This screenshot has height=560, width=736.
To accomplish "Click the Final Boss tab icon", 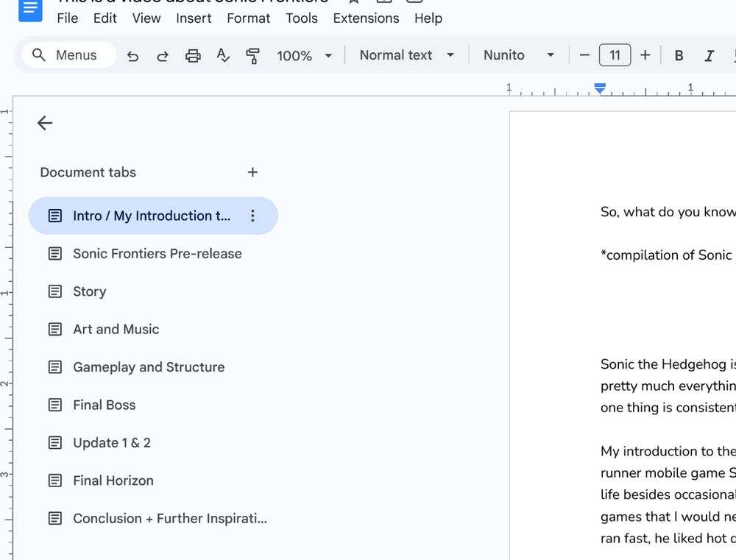I will 55,405.
